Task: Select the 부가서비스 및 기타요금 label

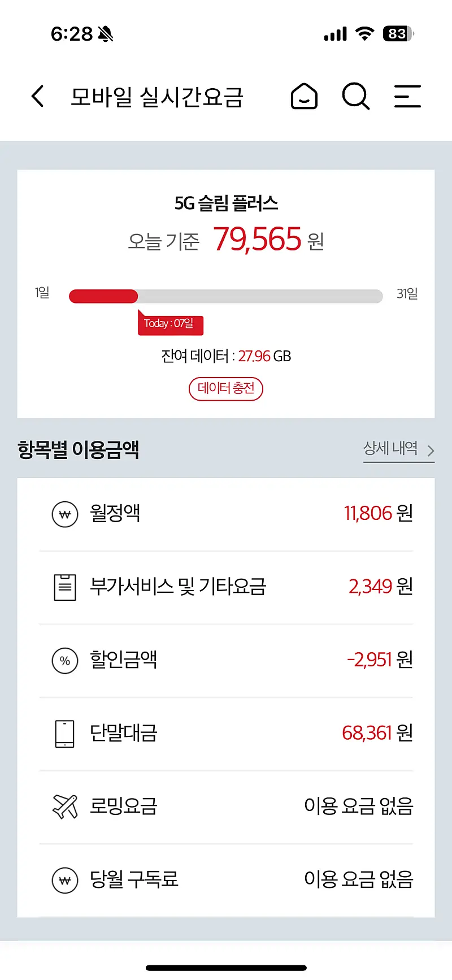Action: point(178,587)
